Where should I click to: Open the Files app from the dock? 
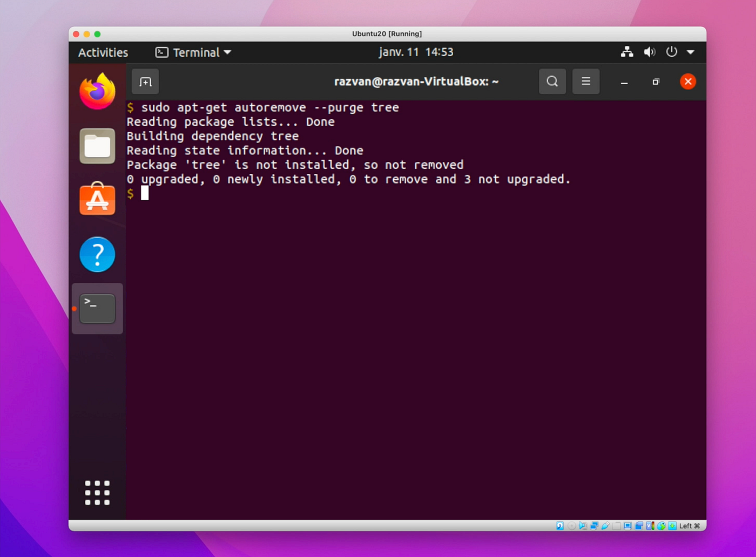click(97, 146)
